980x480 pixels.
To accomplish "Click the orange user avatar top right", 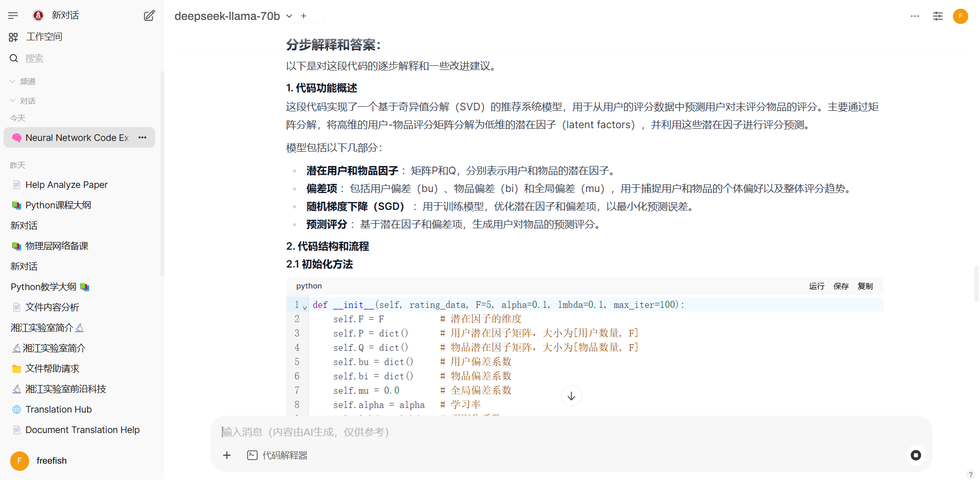I will click(x=960, y=16).
